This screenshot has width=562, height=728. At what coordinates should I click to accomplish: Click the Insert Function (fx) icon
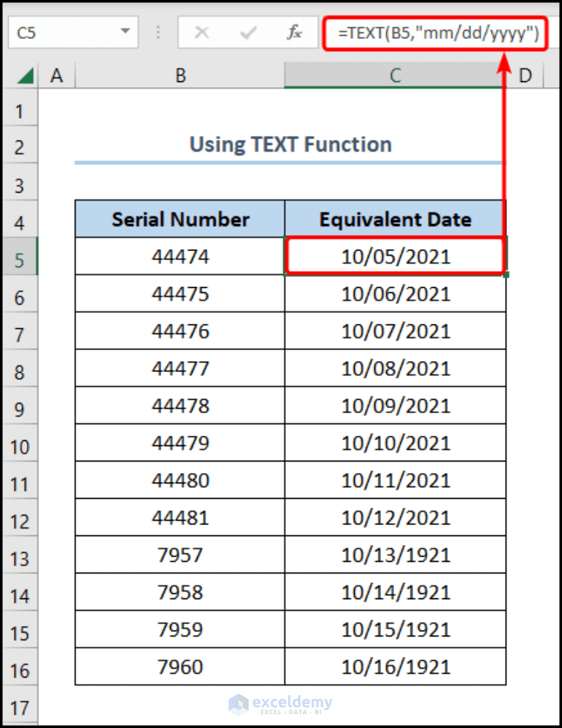coord(294,32)
